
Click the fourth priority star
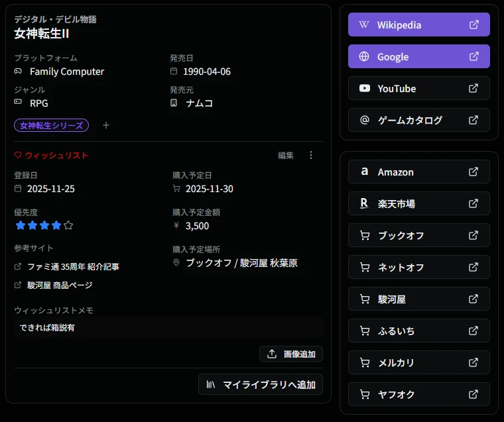pos(56,225)
